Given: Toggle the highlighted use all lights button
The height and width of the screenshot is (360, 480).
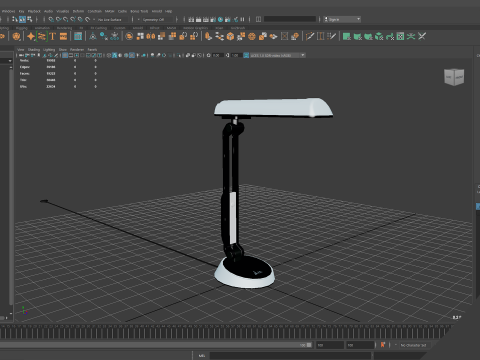Looking at the screenshot, I should coord(132,55).
